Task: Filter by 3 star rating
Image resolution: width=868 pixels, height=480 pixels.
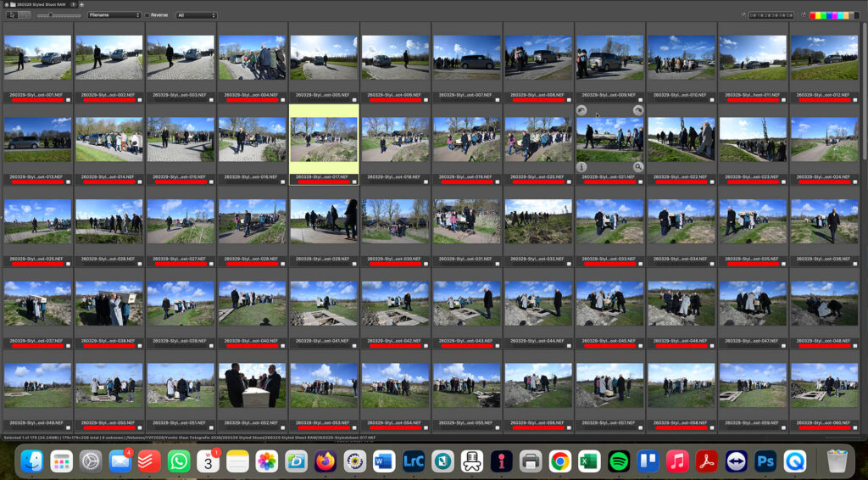Action: [775, 15]
